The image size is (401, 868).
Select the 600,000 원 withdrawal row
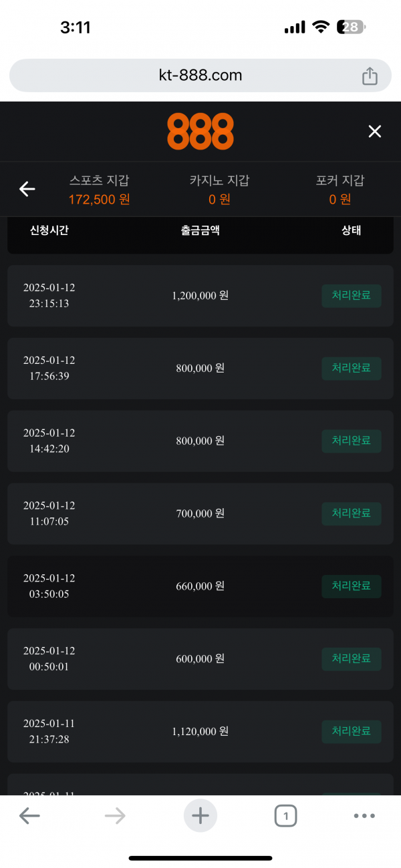tap(200, 659)
